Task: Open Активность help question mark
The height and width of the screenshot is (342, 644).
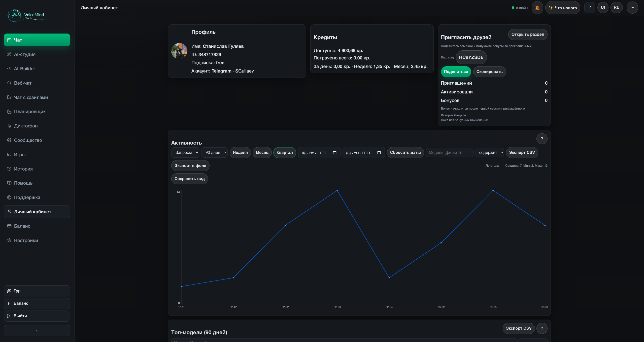Action: [542, 139]
